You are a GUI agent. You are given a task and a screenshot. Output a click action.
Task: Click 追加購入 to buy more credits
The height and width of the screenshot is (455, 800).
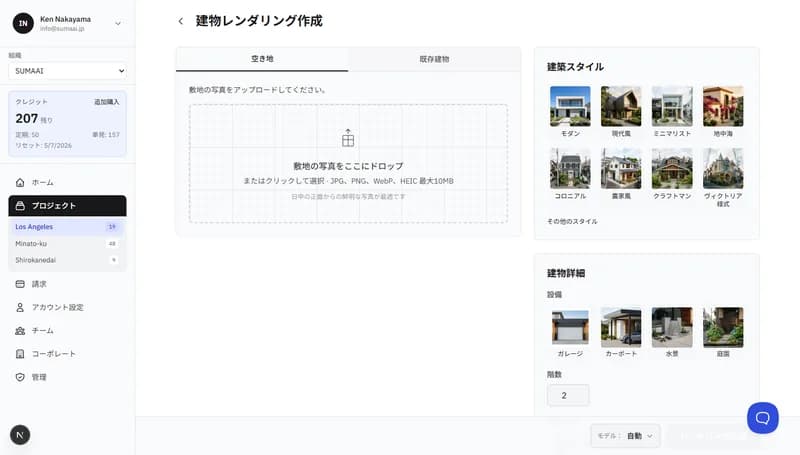pos(106,102)
